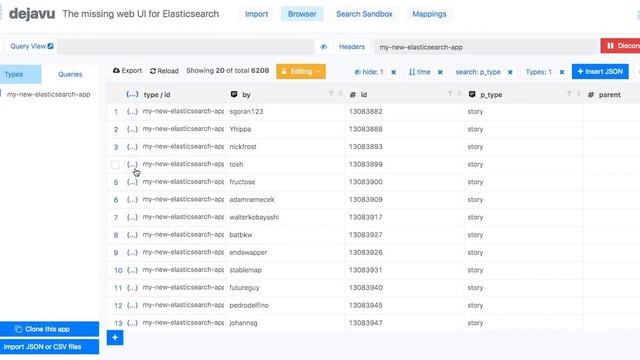Open the Editing mode dropdown

(x=301, y=71)
